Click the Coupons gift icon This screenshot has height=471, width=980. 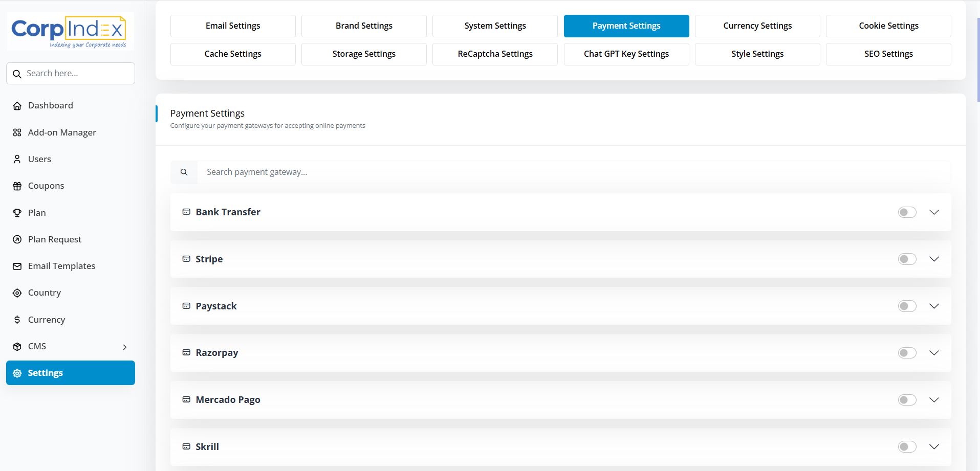point(17,186)
